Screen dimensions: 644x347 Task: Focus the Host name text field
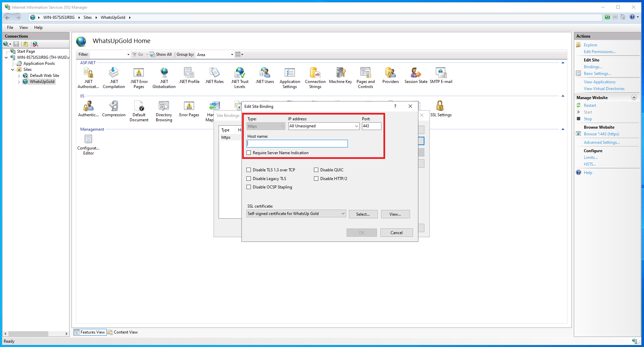point(297,144)
